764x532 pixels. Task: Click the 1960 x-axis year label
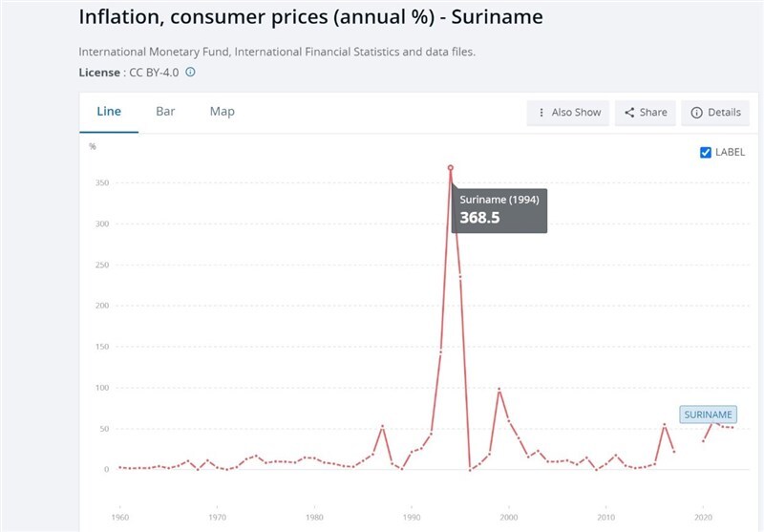(x=118, y=517)
